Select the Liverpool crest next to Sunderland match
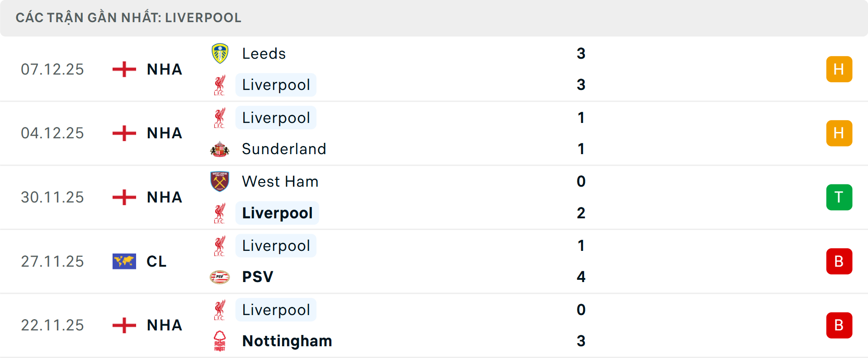Viewport: 868px width, 358px height. click(x=220, y=117)
